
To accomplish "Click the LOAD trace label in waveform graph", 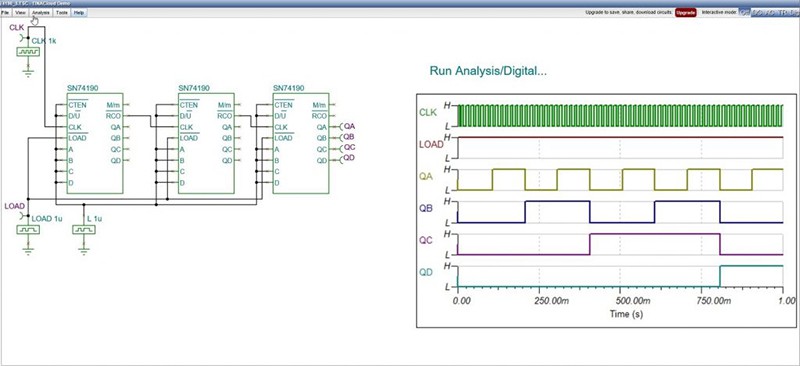I will click(x=431, y=144).
